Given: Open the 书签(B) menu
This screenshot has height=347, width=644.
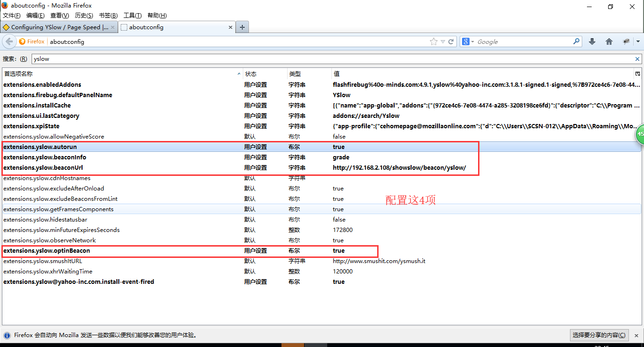Looking at the screenshot, I should click(x=108, y=16).
